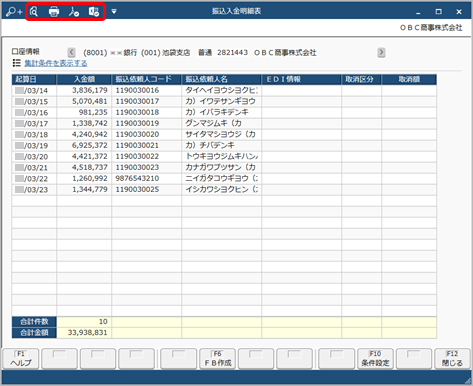
Task: Go to previous account with left arrow
Action: click(x=71, y=52)
